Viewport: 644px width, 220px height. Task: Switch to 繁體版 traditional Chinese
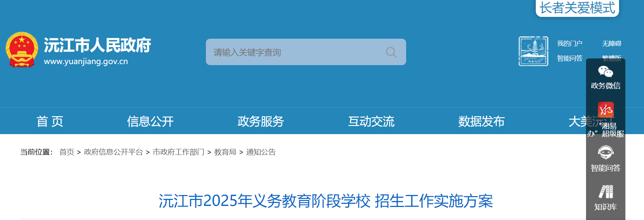(612, 58)
